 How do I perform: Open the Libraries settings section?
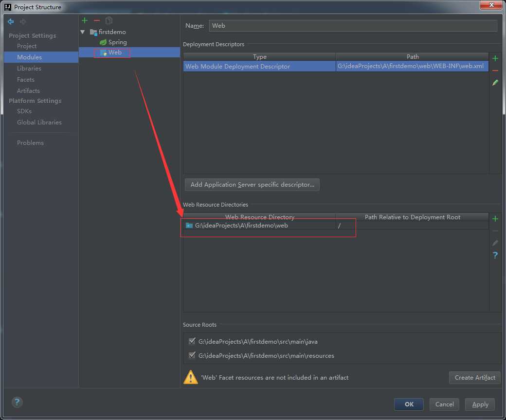[x=29, y=69]
